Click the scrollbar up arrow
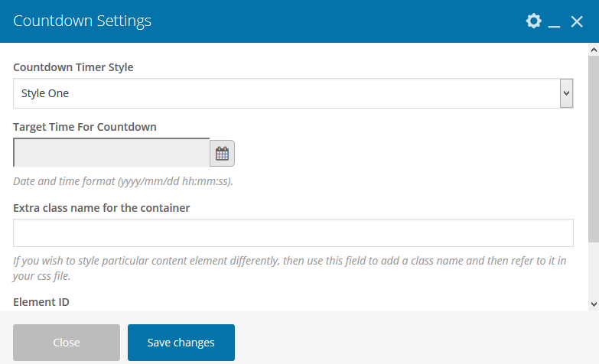 point(593,50)
